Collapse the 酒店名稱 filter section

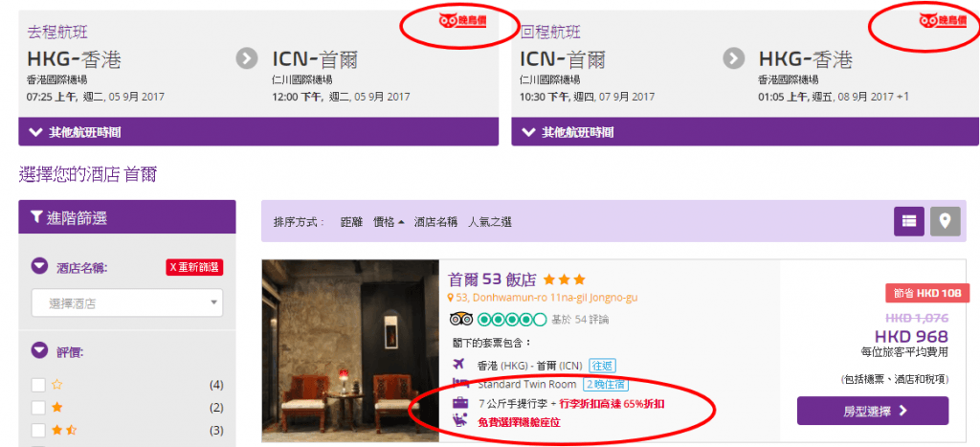tap(39, 268)
